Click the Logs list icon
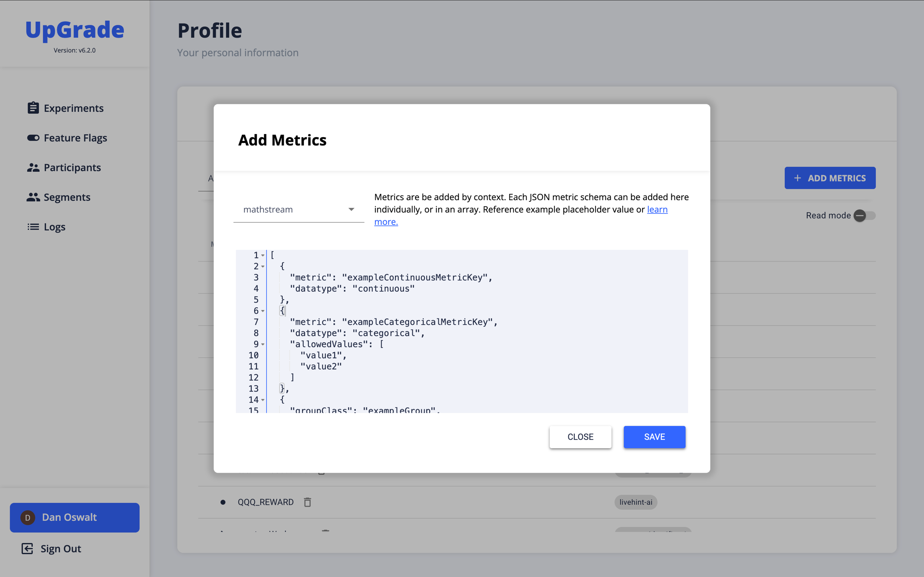The width and height of the screenshot is (924, 577). 33,227
